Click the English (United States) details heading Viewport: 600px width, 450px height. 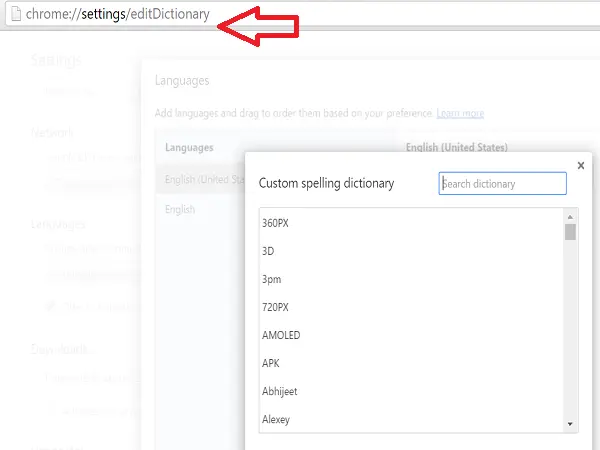click(x=457, y=147)
